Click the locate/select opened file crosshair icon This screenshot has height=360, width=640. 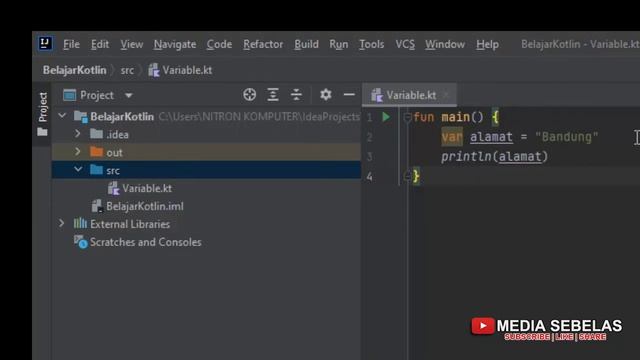[x=249, y=95]
